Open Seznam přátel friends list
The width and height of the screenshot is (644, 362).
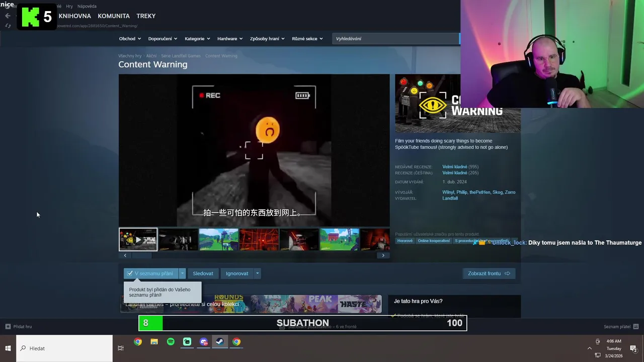[x=617, y=327]
